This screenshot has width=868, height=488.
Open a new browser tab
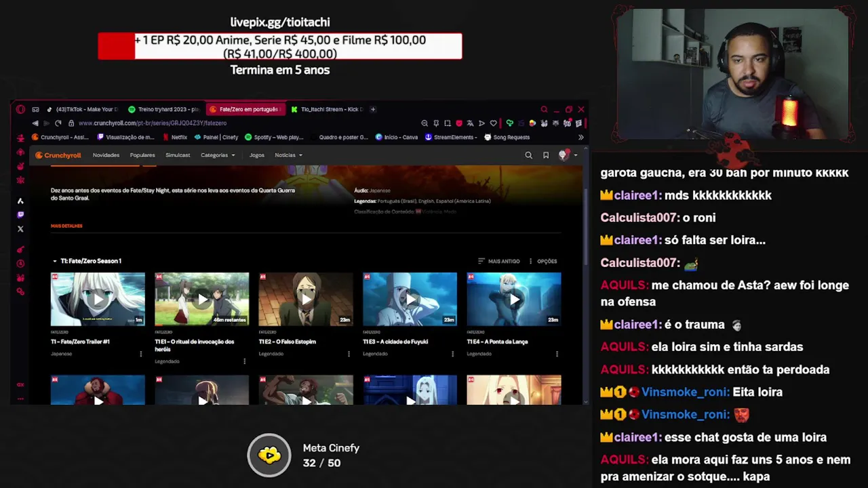373,109
